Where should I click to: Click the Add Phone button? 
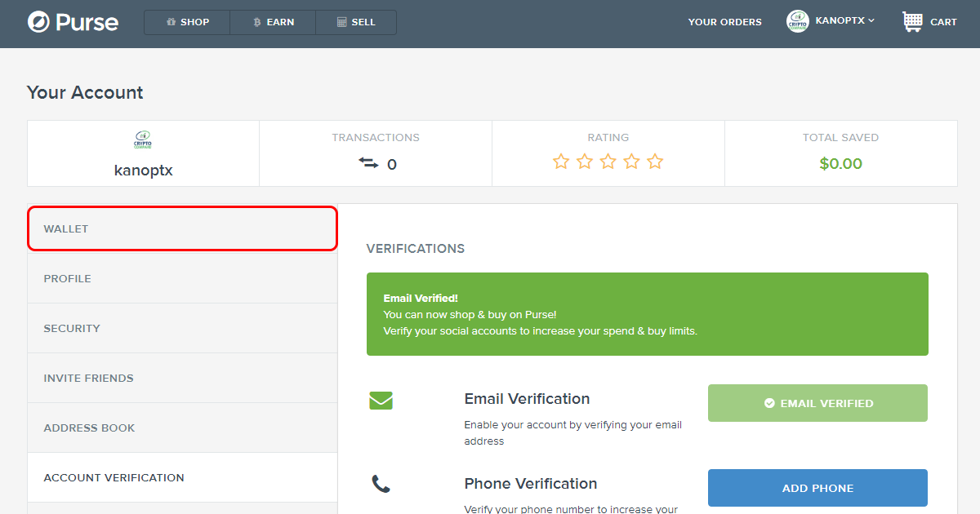tap(817, 488)
